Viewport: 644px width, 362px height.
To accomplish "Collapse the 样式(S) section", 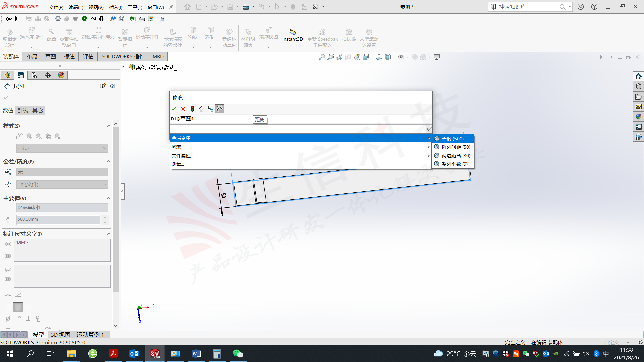I will click(109, 126).
